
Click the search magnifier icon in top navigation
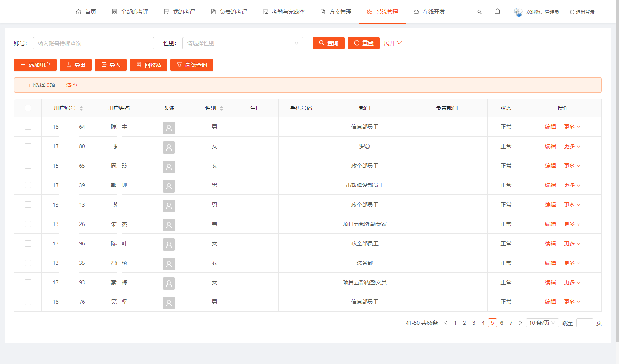[x=479, y=12]
